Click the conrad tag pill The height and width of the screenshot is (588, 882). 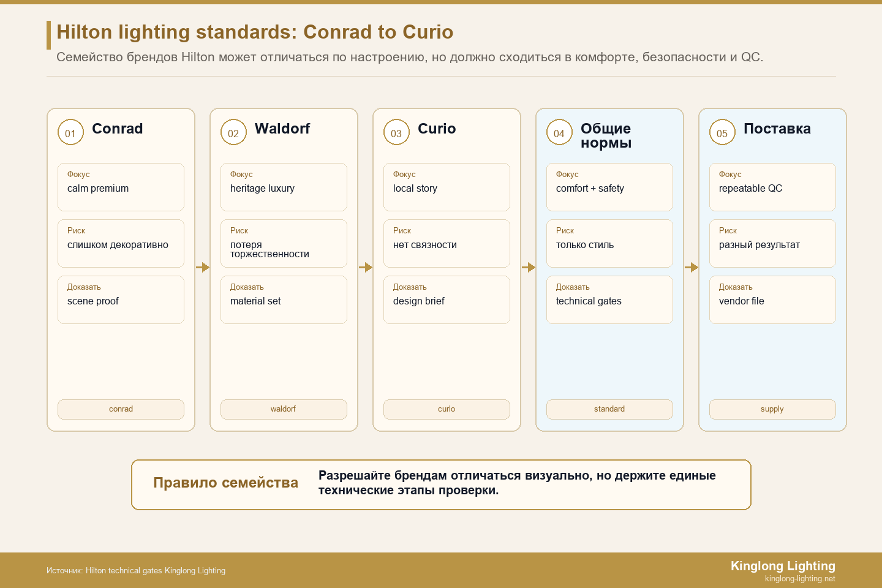[x=121, y=409]
